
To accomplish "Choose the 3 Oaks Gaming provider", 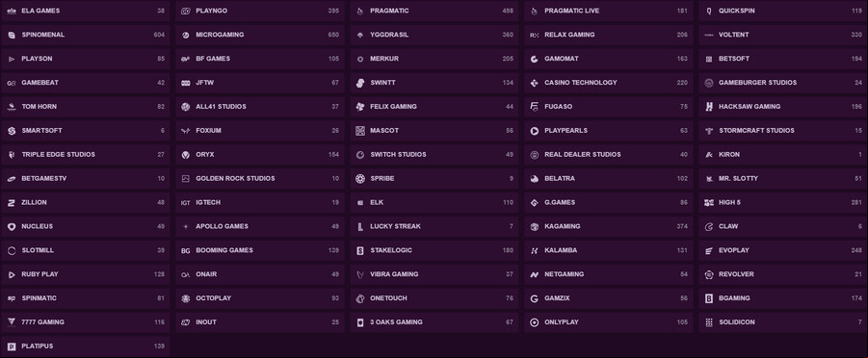I will (434, 322).
